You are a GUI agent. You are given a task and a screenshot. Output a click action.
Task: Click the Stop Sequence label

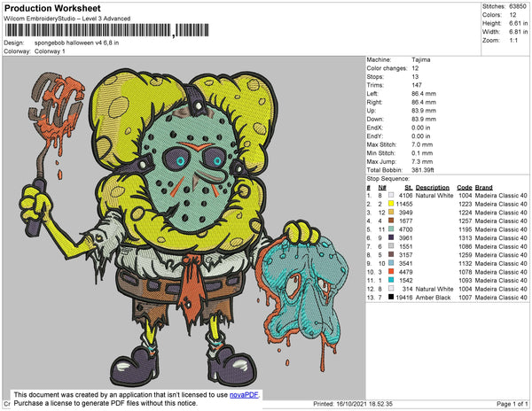point(387,179)
